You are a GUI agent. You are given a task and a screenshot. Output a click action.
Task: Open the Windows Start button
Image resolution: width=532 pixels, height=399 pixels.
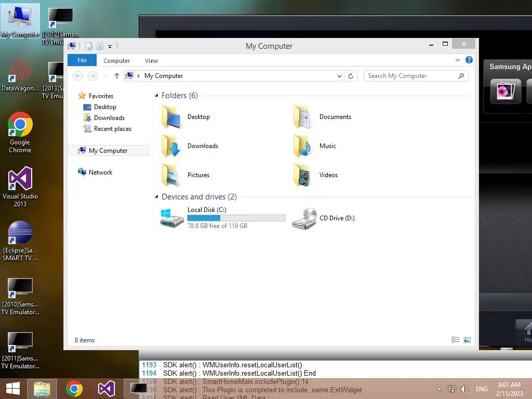(x=13, y=389)
